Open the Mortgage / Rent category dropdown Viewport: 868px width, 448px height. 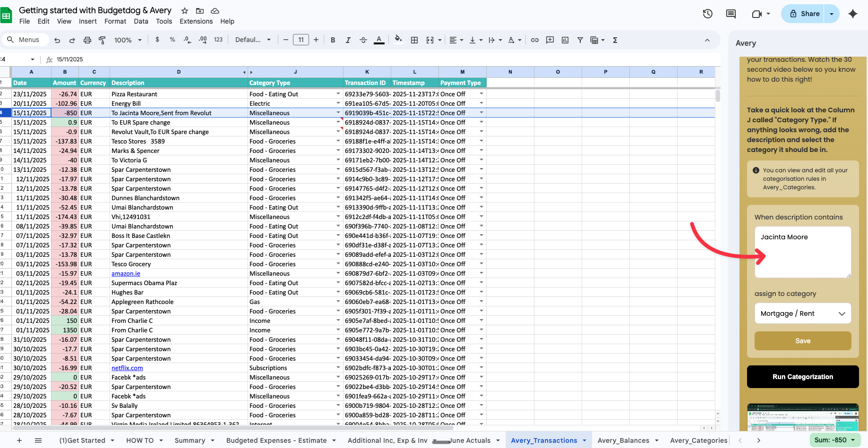[802, 313]
